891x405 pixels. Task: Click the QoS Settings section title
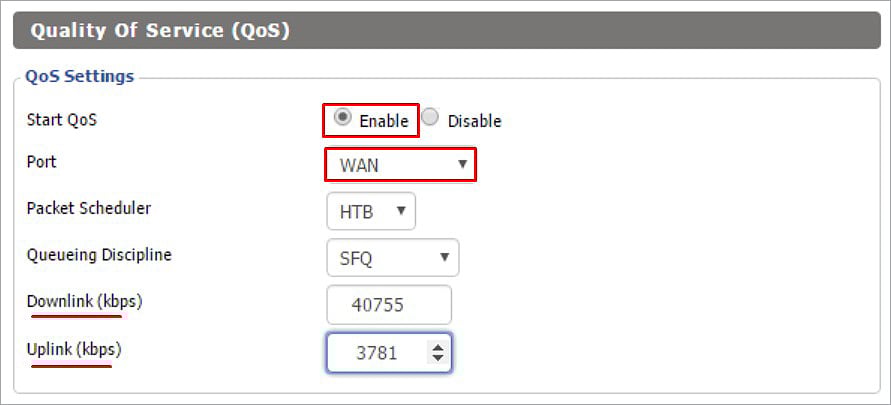(x=80, y=76)
